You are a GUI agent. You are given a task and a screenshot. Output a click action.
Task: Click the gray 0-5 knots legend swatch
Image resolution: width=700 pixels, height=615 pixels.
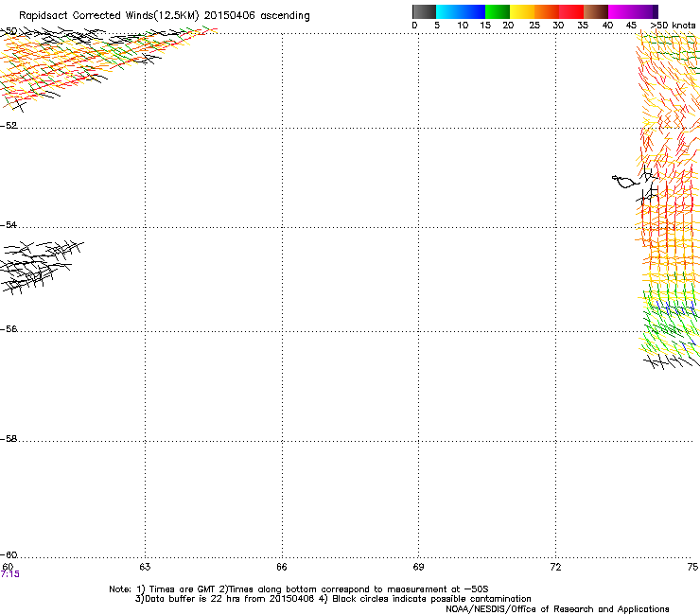pyautogui.click(x=424, y=11)
